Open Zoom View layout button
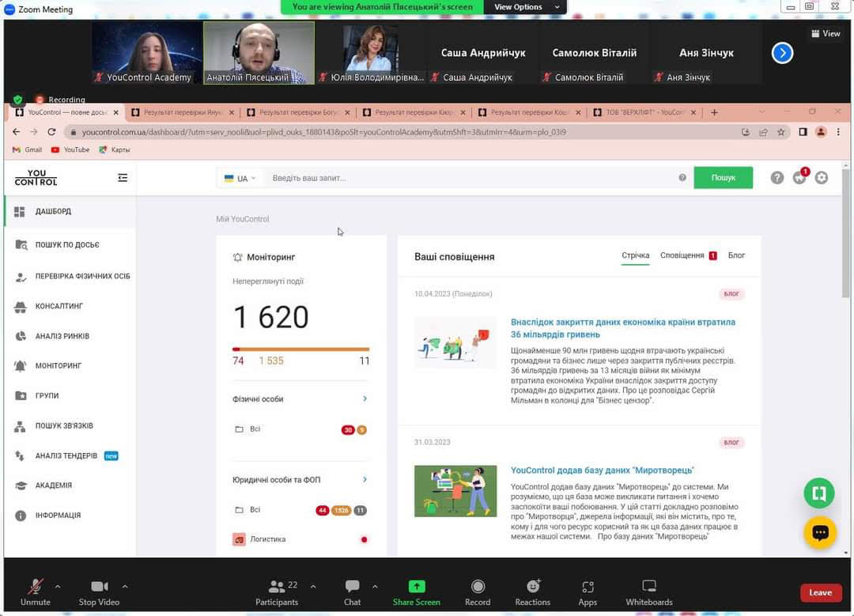 pyautogui.click(x=826, y=34)
